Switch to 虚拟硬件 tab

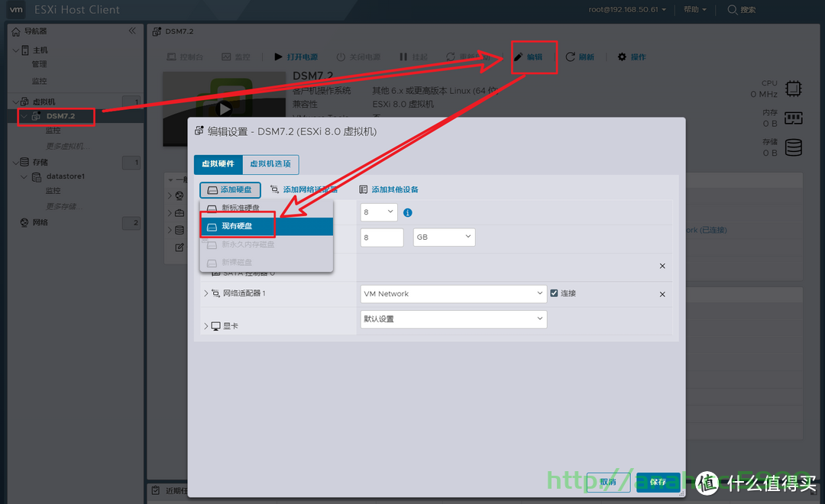pos(218,164)
